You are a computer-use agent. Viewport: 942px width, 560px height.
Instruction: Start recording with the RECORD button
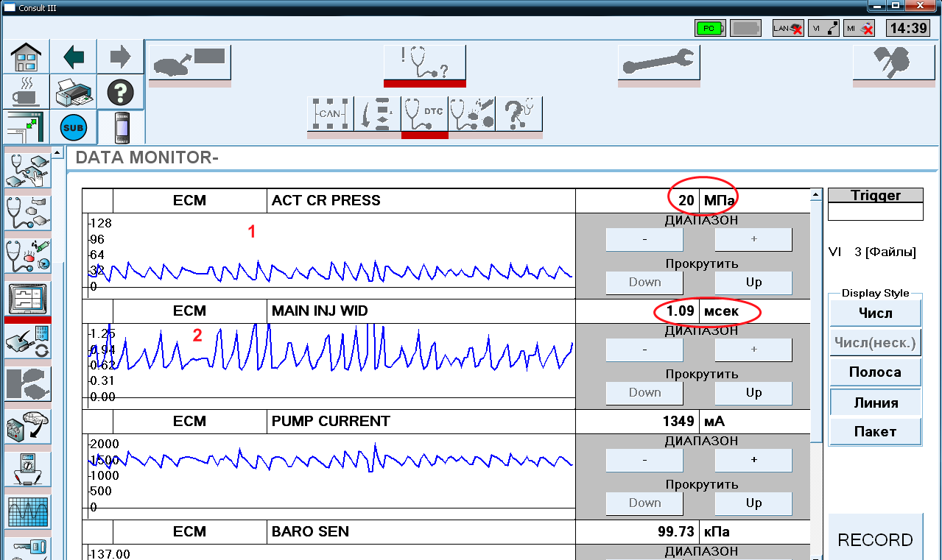[876, 538]
